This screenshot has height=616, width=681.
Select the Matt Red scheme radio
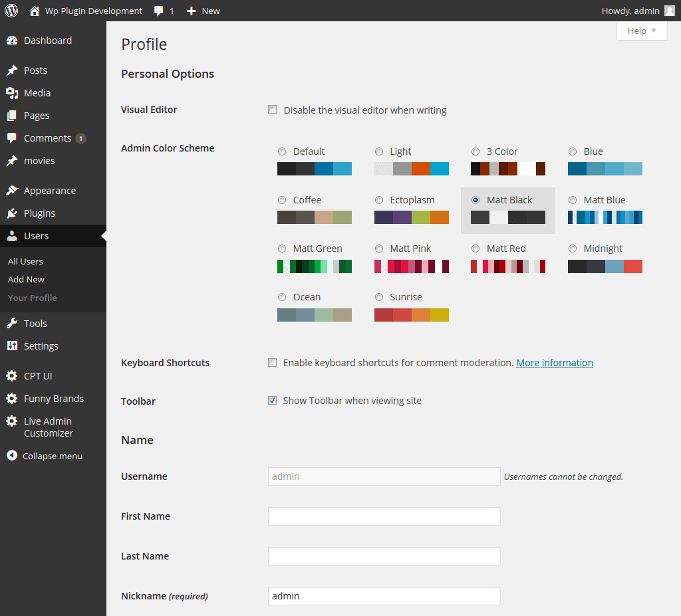point(476,249)
